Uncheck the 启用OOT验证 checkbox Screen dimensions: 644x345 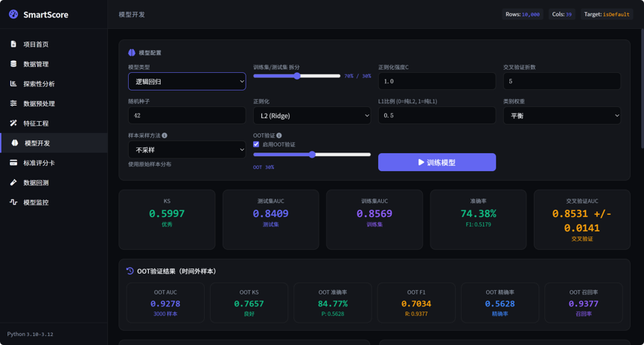pos(256,144)
